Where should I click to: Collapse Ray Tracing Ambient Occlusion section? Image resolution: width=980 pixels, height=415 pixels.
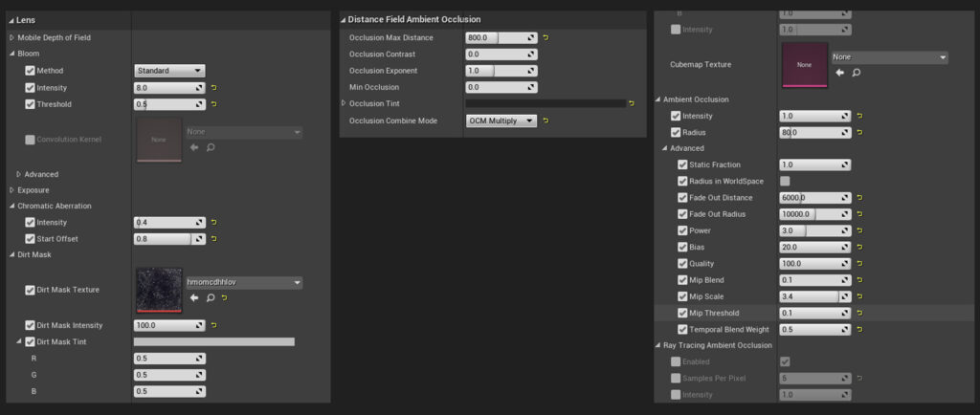(x=658, y=346)
